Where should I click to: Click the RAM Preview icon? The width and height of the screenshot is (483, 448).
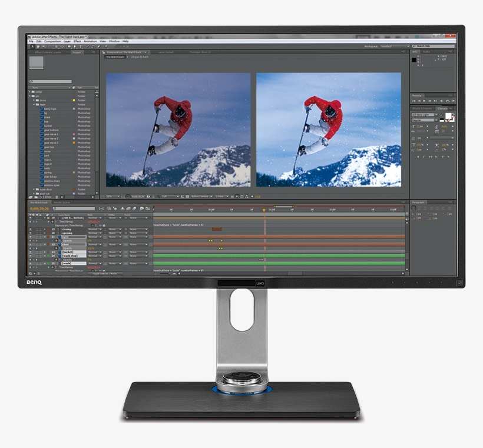(x=454, y=101)
